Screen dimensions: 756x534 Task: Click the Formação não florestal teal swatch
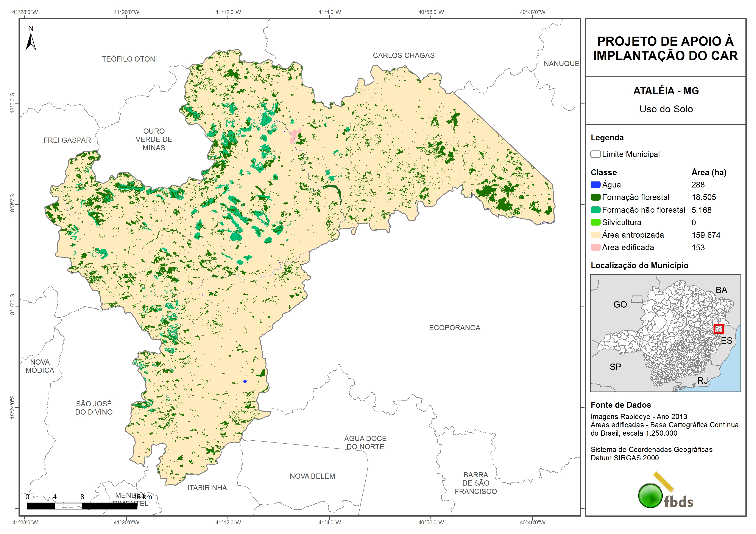point(595,210)
